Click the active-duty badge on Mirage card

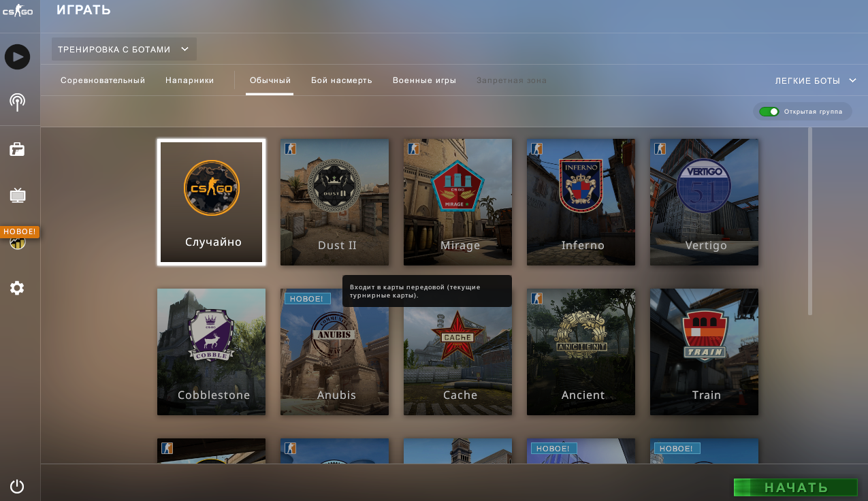click(413, 148)
